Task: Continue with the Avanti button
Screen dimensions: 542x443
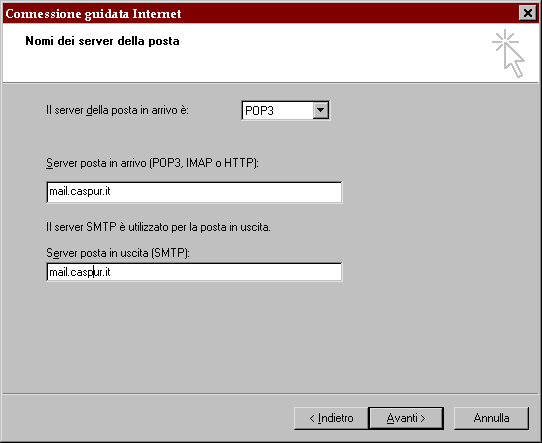Action: 406,418
